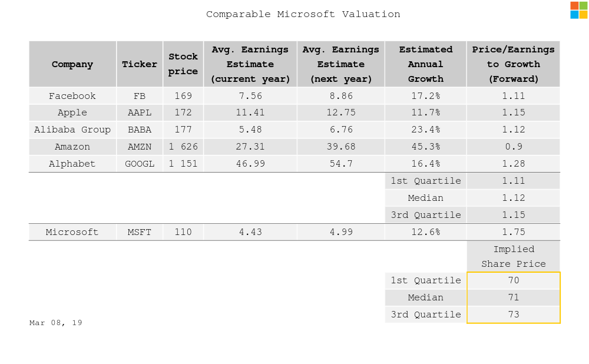Select Microsoft's PEG value 1.75

[514, 232]
